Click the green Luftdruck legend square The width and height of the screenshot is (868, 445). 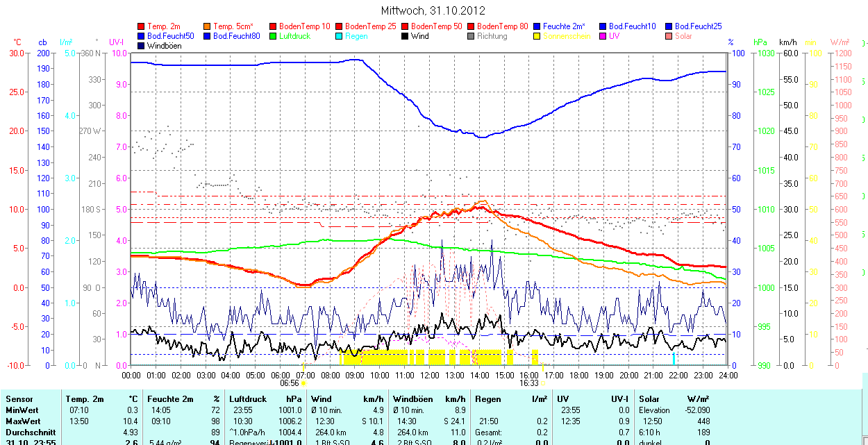[x=274, y=36]
